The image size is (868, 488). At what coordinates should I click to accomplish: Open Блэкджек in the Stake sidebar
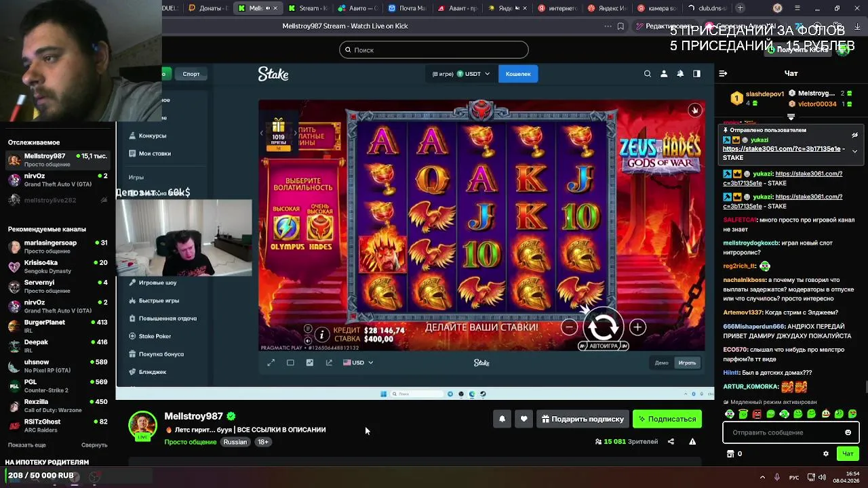[153, 371]
